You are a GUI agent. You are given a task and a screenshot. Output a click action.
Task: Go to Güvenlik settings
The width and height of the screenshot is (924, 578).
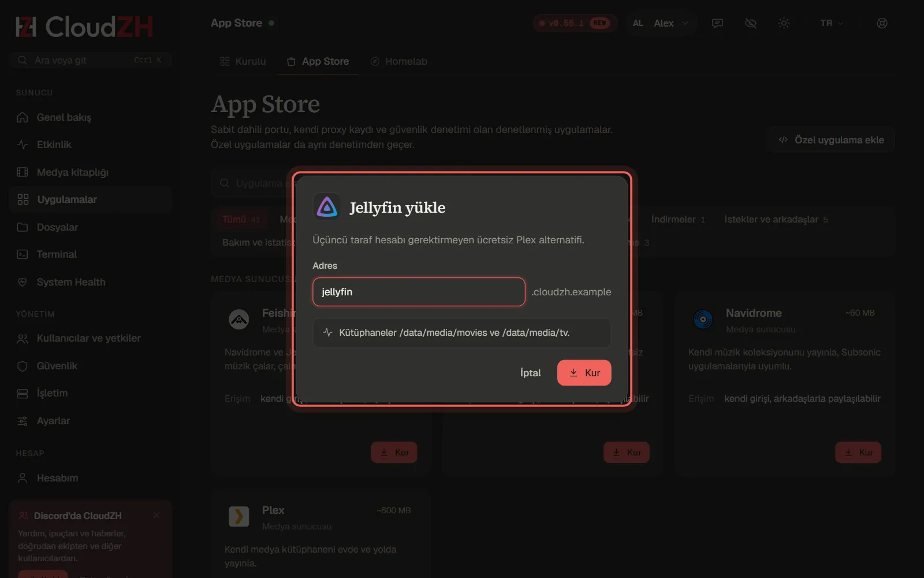pyautogui.click(x=90, y=366)
